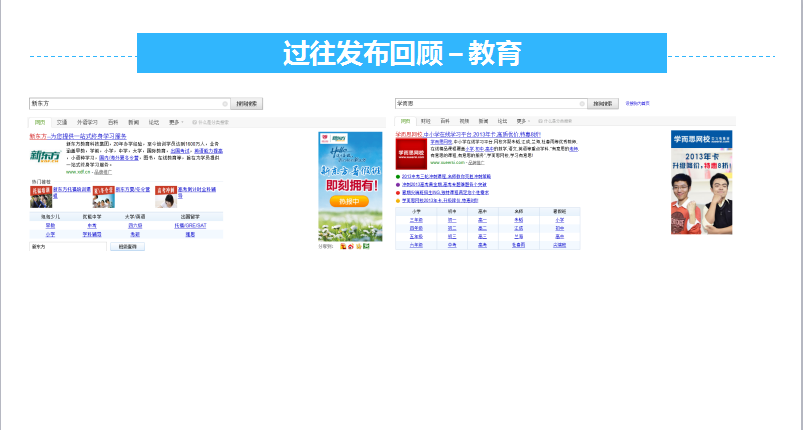Select the 新闻 tab in the 新东方 results

point(133,122)
